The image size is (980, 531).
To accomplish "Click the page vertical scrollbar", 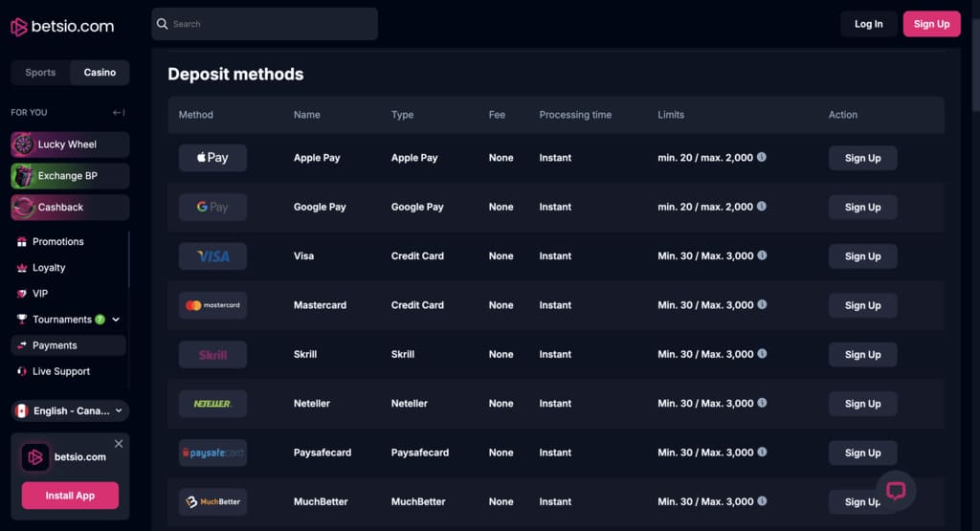I will 975,66.
